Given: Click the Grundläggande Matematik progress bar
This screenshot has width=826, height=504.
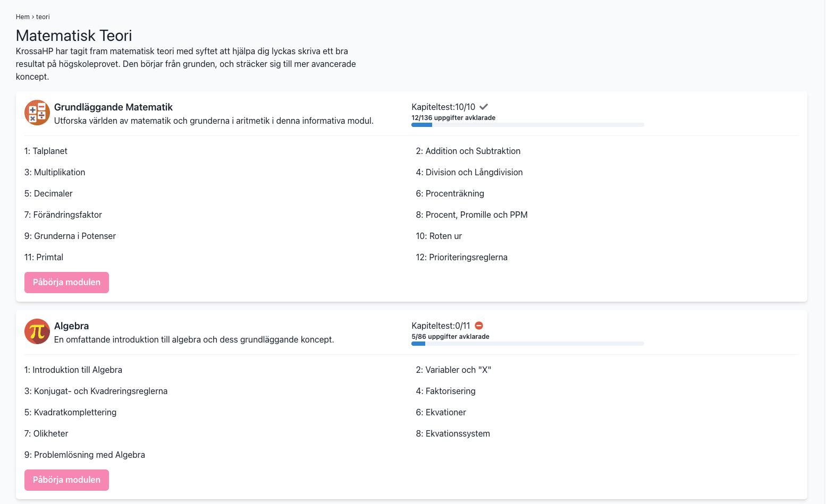Looking at the screenshot, I should [x=527, y=125].
